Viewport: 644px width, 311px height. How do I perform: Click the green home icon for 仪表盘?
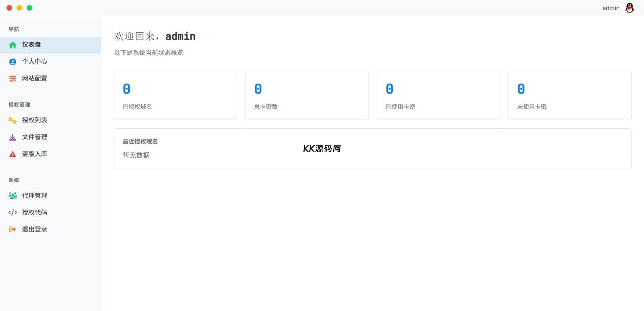12,45
